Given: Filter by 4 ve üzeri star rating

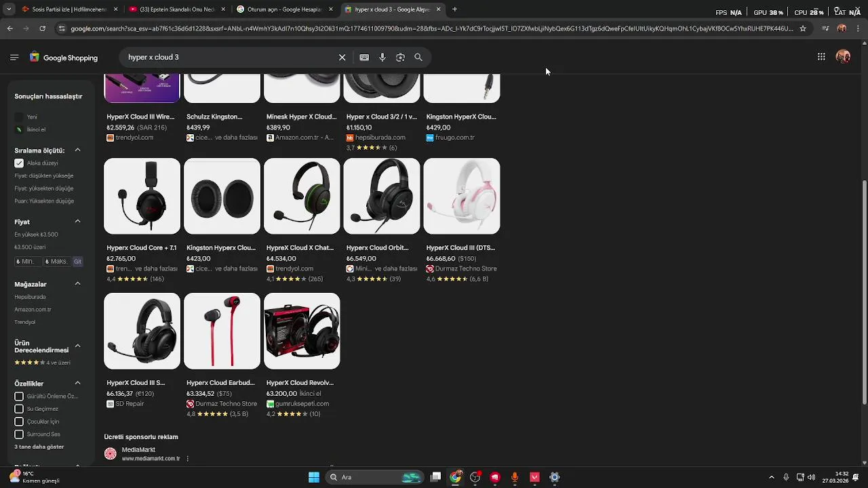Looking at the screenshot, I should (42, 363).
